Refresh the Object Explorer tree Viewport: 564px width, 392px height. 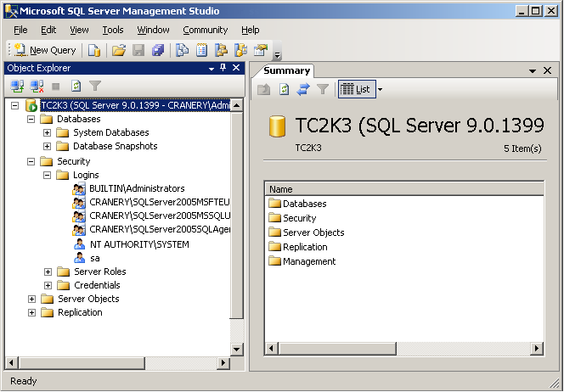tap(76, 87)
